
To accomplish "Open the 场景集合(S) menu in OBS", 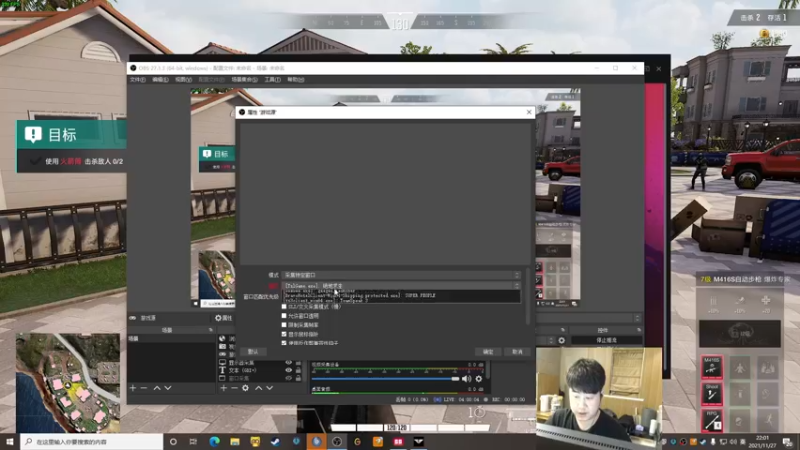I will tap(244, 80).
